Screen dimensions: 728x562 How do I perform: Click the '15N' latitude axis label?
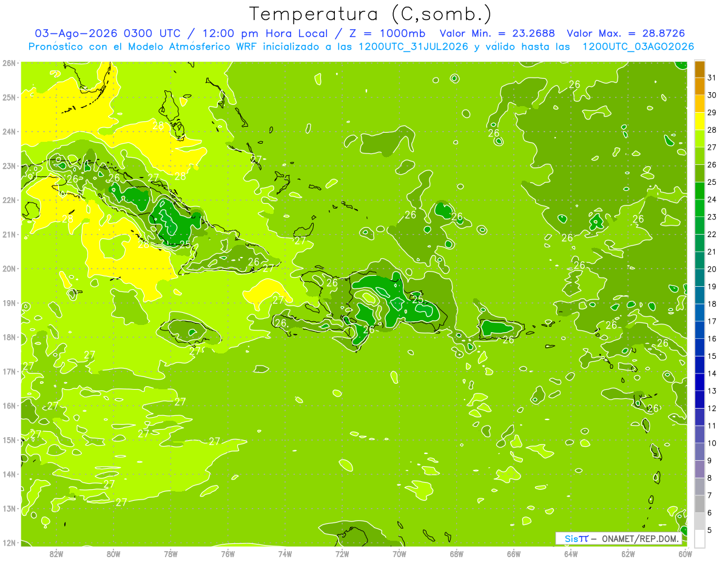point(8,440)
